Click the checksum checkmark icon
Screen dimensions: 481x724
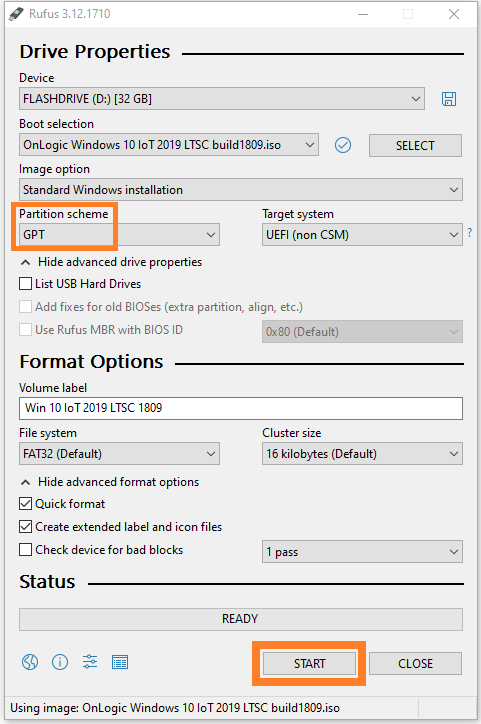pyautogui.click(x=343, y=145)
